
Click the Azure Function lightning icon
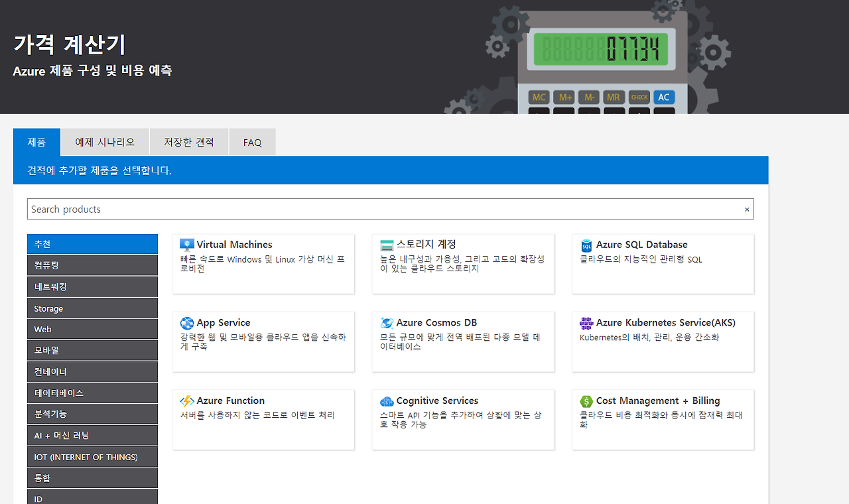click(187, 401)
